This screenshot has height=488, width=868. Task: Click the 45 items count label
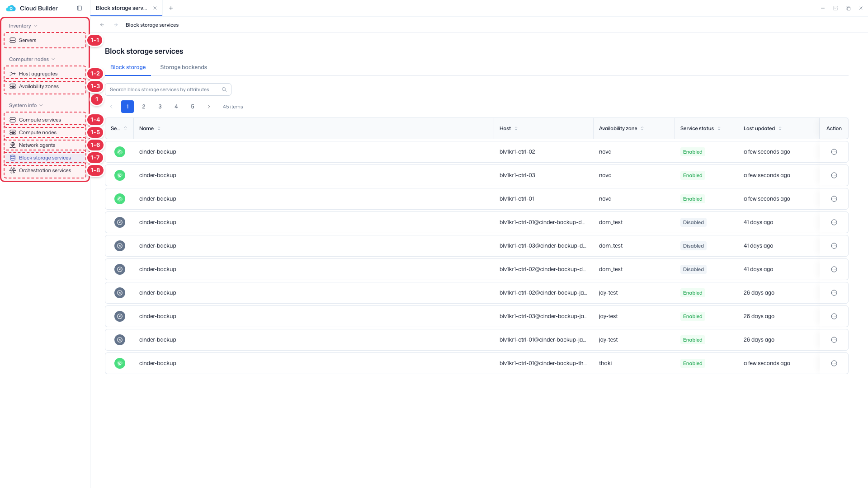pyautogui.click(x=233, y=107)
